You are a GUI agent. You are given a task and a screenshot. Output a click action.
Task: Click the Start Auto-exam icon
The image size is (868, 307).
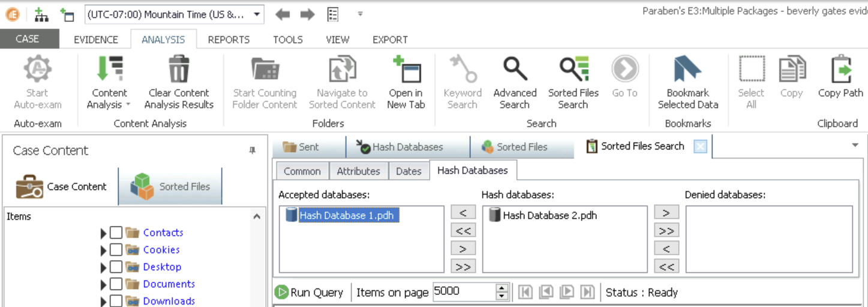37,70
